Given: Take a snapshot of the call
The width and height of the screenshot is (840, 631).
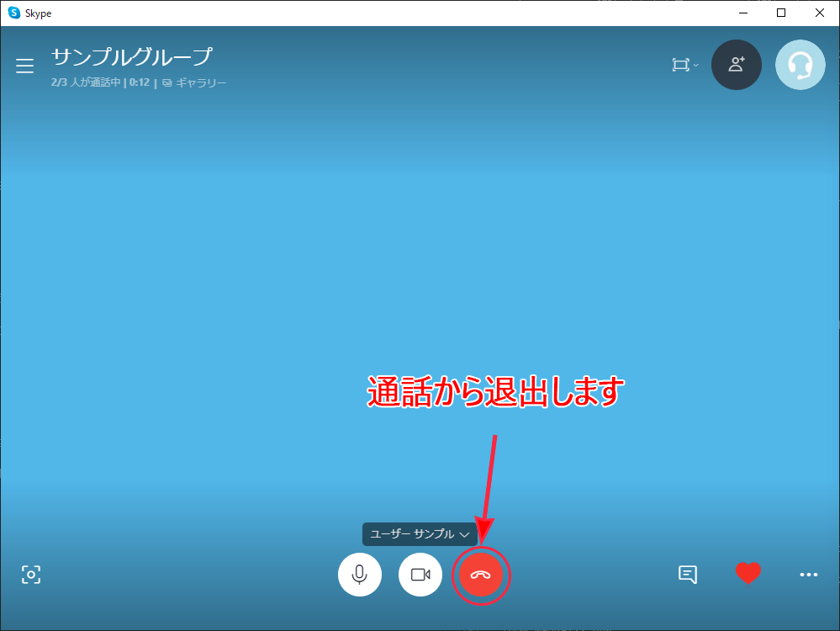Looking at the screenshot, I should pyautogui.click(x=31, y=575).
